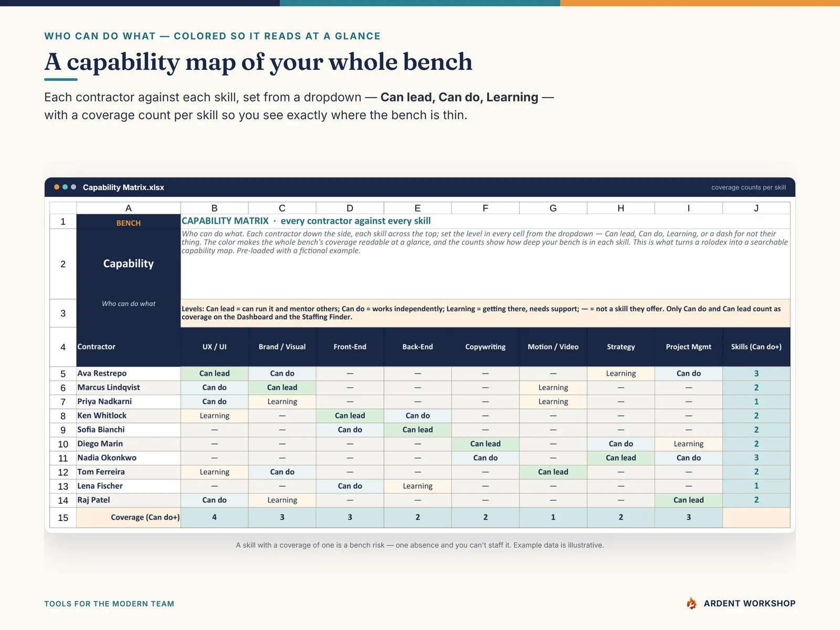Screen dimensions: 840x630
Task: Select column header A
Action: tap(129, 208)
